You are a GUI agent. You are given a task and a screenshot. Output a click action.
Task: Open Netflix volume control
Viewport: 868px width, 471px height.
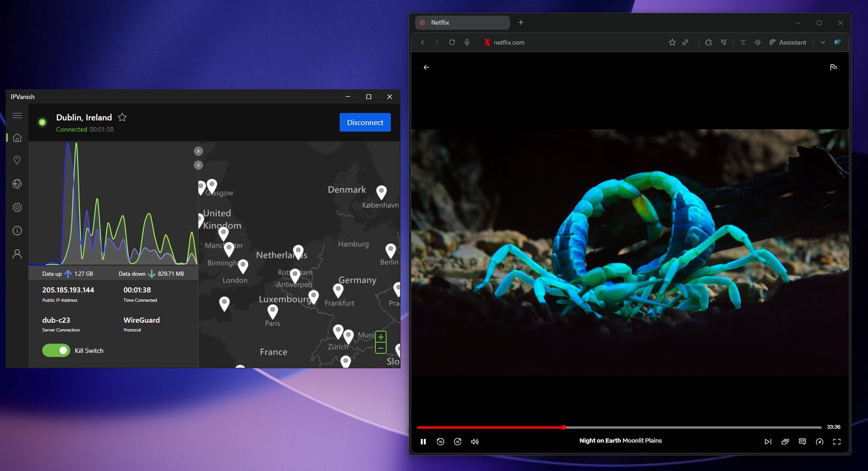(x=474, y=442)
